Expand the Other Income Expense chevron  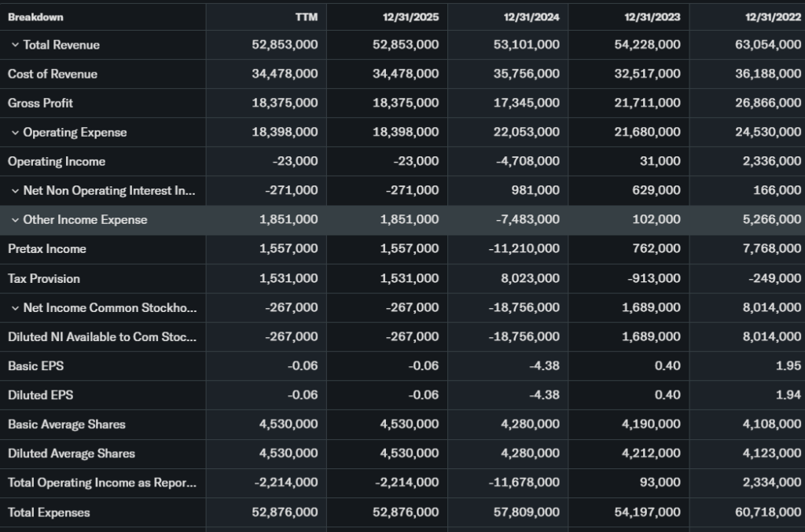tap(15, 220)
